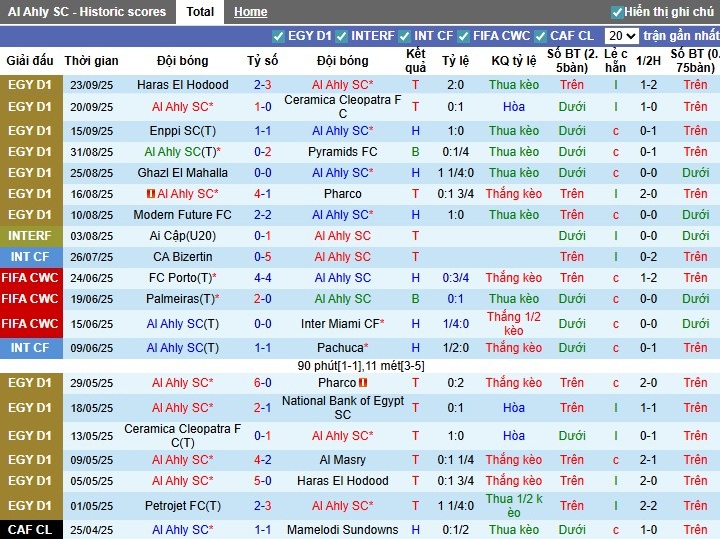Click the CAF CL league label cell
Screen dimensions: 720x539
pyautogui.click(x=30, y=530)
